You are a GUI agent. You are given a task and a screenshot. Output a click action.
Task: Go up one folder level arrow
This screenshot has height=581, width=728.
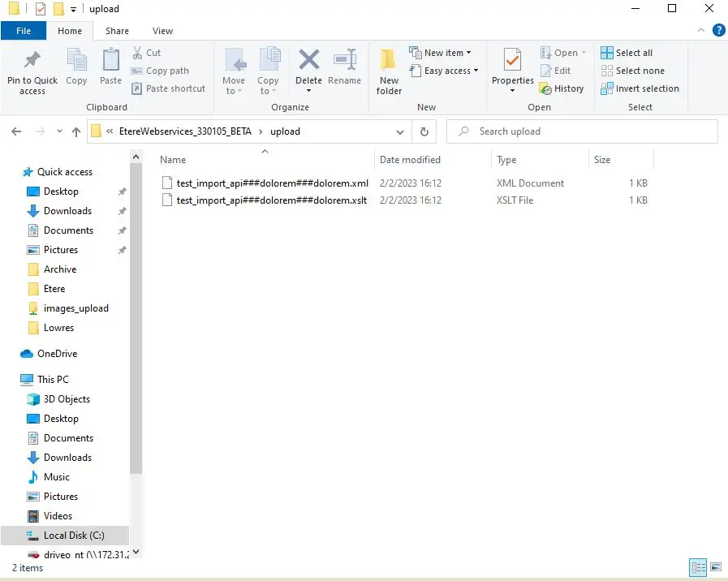click(76, 131)
